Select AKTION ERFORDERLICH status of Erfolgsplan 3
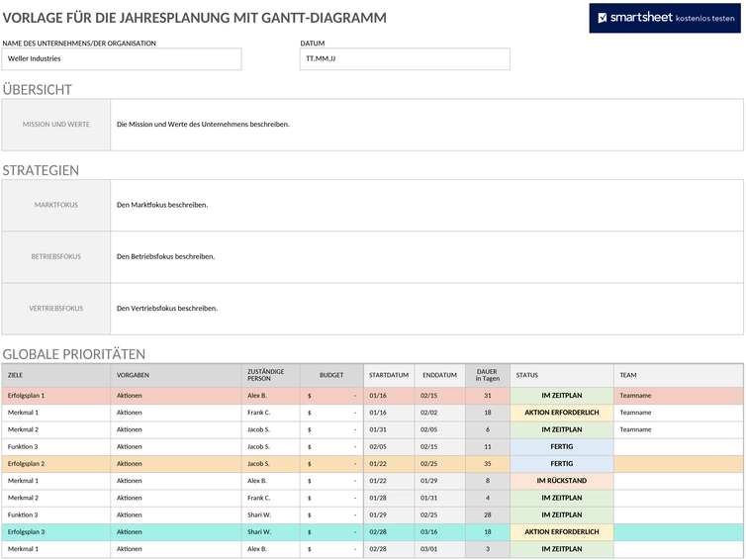This screenshot has height=560, width=746. pos(562,532)
